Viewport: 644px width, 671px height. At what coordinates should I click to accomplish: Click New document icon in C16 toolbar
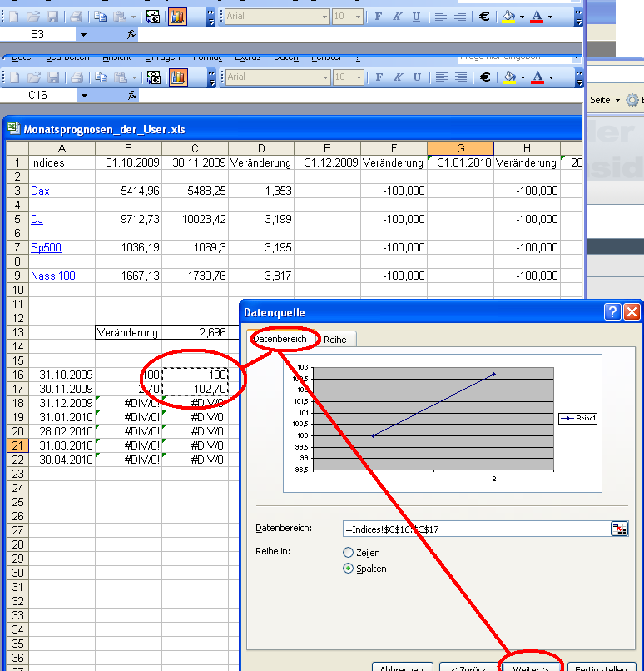15,77
